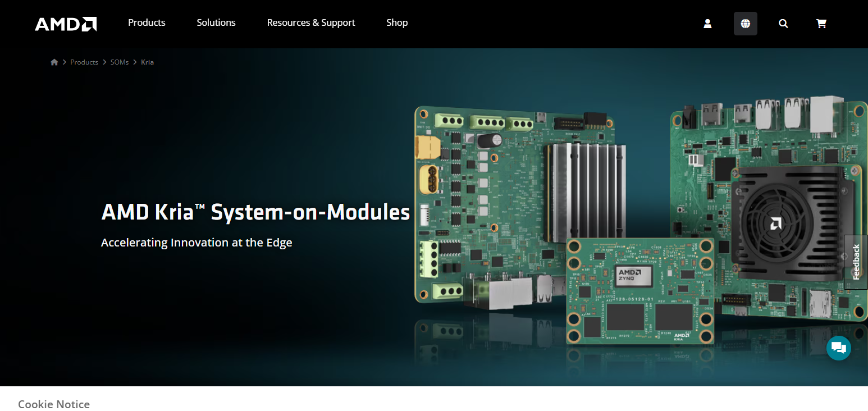Image resolution: width=868 pixels, height=411 pixels.
Task: Open the globe language selector
Action: pos(746,24)
